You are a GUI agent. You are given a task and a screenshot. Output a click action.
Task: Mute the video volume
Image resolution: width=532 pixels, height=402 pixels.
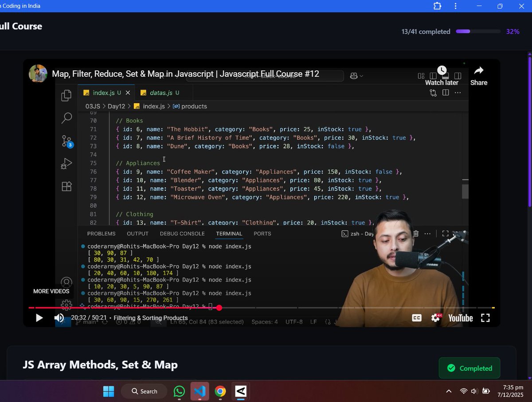coord(59,318)
